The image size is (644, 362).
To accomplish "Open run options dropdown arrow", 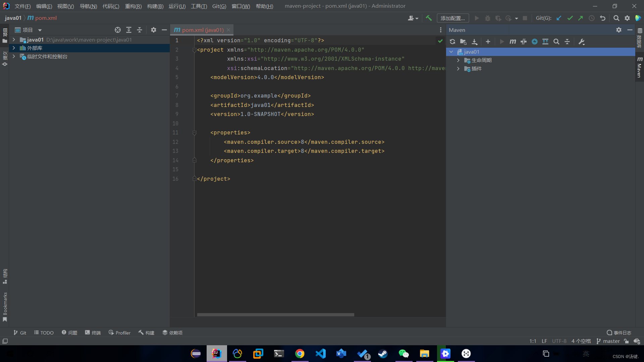I will (517, 18).
